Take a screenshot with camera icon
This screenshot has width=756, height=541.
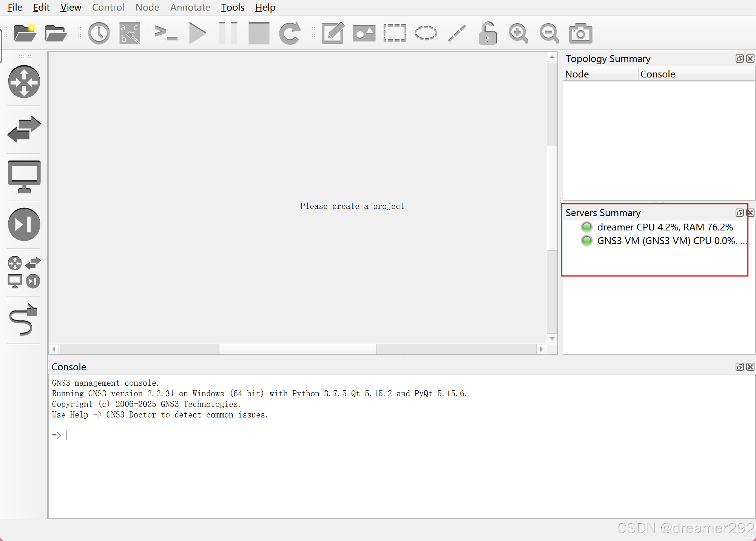580,34
